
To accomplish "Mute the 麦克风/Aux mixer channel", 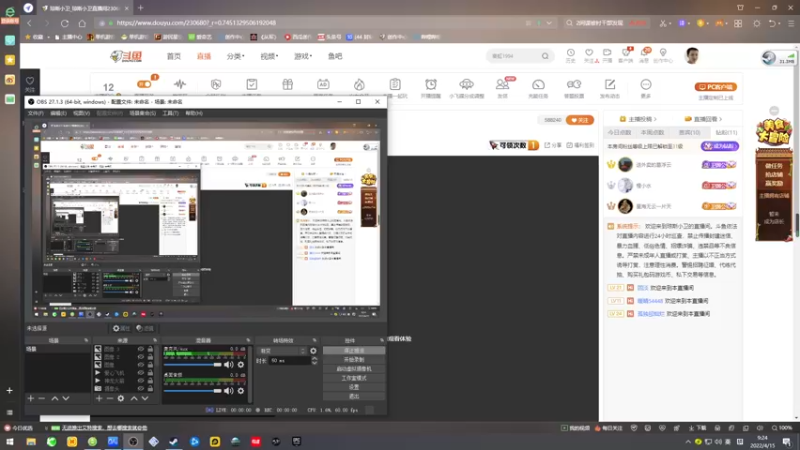I will point(229,364).
